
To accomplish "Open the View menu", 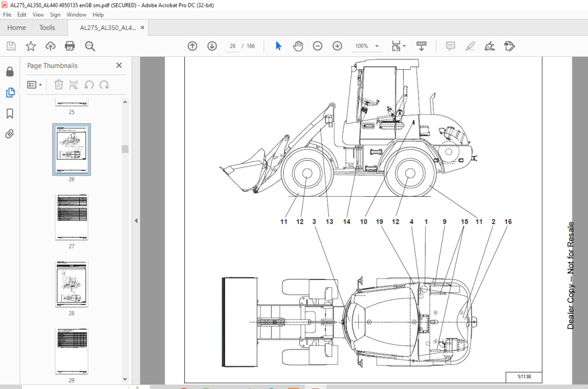I will click(38, 14).
